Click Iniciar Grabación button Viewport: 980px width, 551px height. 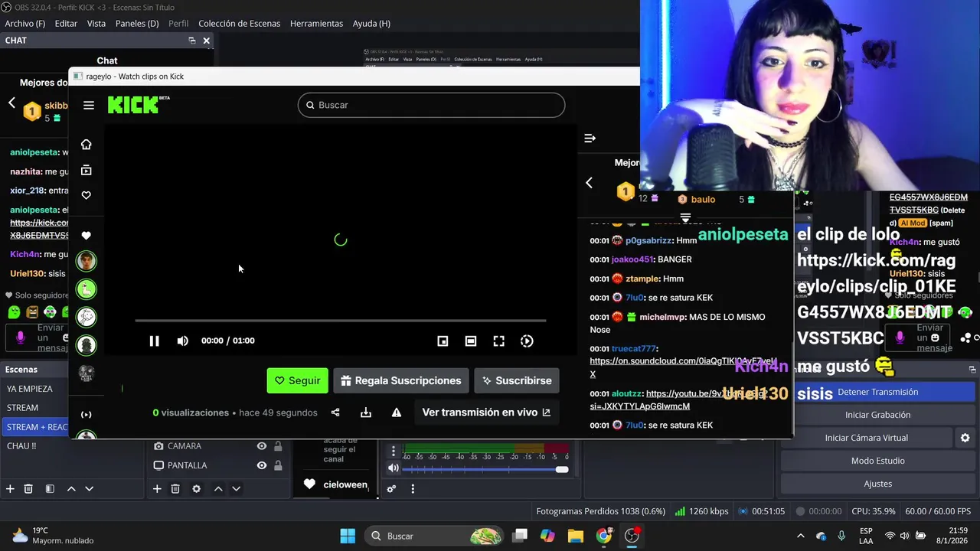pyautogui.click(x=877, y=415)
